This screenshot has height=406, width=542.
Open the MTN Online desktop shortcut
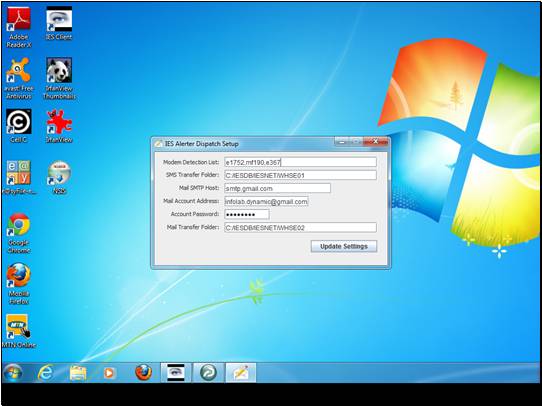[19, 331]
